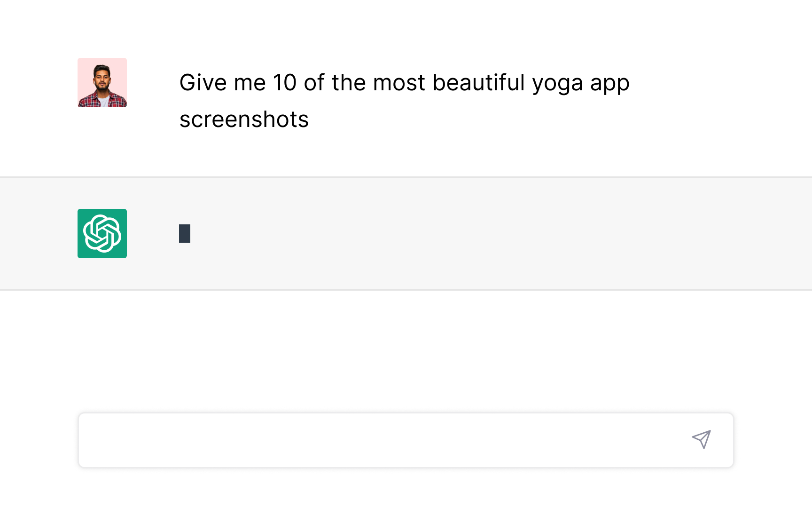Screen dimensions: 812x508
Task: Click the word "yoga" in the prompt
Action: point(557,83)
